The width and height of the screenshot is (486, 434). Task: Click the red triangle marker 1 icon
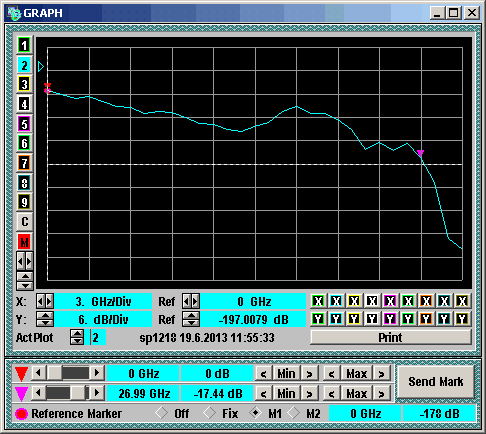click(x=21, y=374)
